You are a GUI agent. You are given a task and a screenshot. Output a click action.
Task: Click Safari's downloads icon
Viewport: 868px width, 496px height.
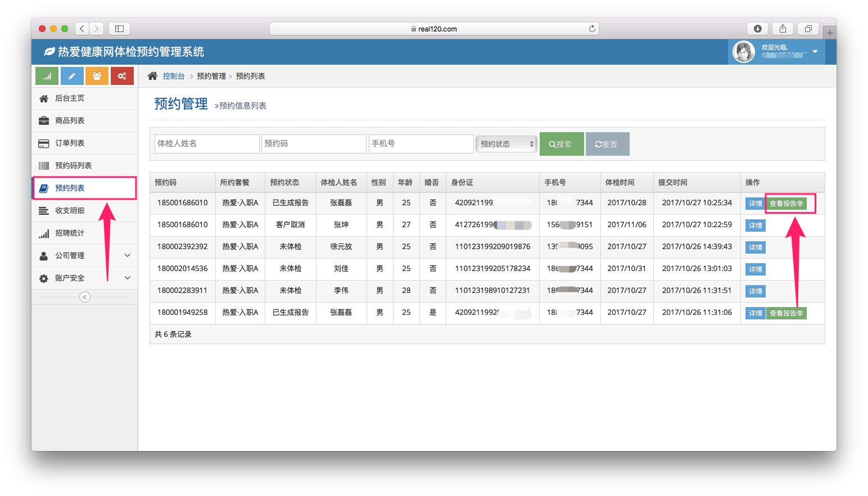pyautogui.click(x=757, y=29)
